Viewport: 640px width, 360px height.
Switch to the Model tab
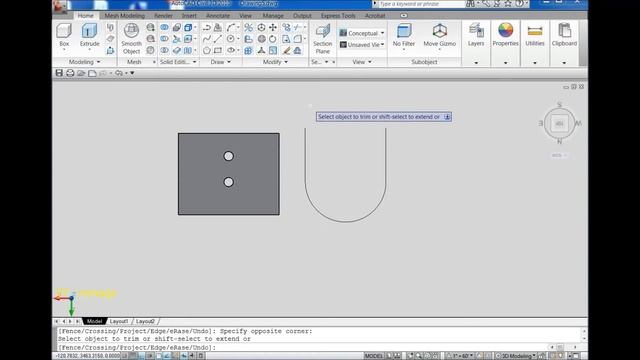tap(94, 322)
